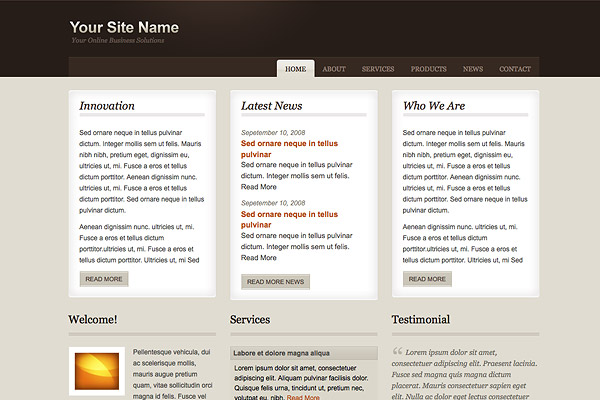Click Read More button under Who We Are

(x=427, y=279)
